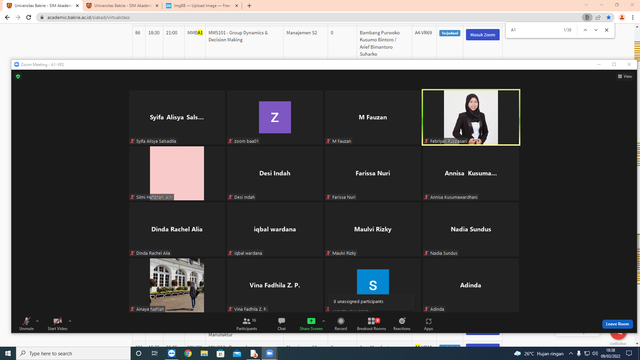
Task: Select the Silmi pink avatar tile
Action: tap(177, 173)
